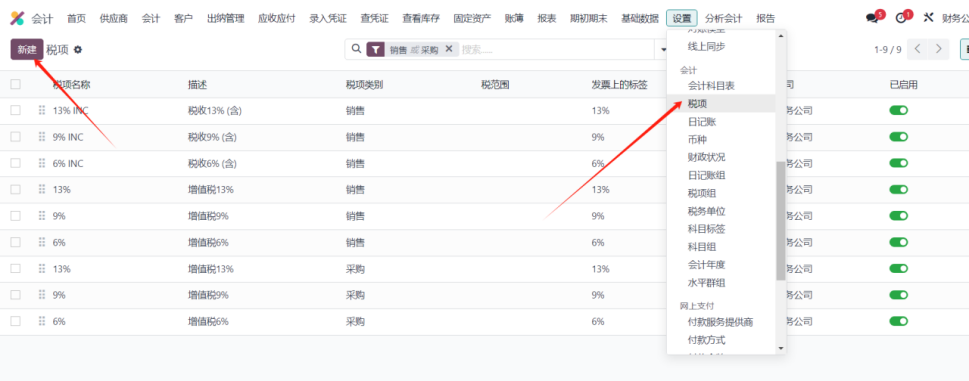
Task: Click the magnifier search icon
Action: coord(356,49)
